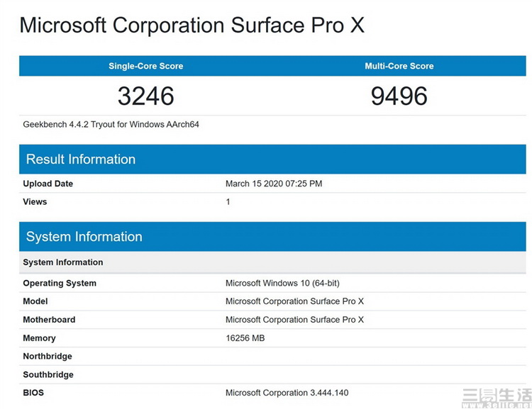
Task: Click the Single-Core Score header
Action: point(146,66)
